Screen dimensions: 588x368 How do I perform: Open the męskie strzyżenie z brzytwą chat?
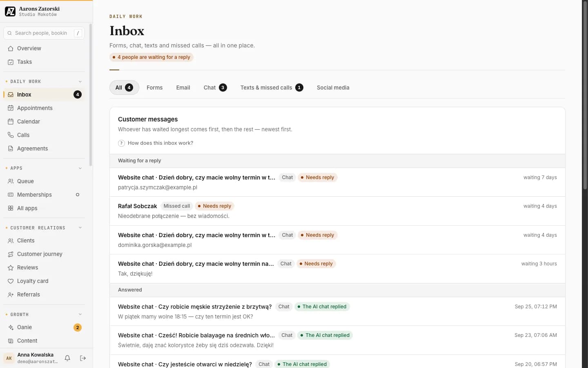tap(337, 312)
